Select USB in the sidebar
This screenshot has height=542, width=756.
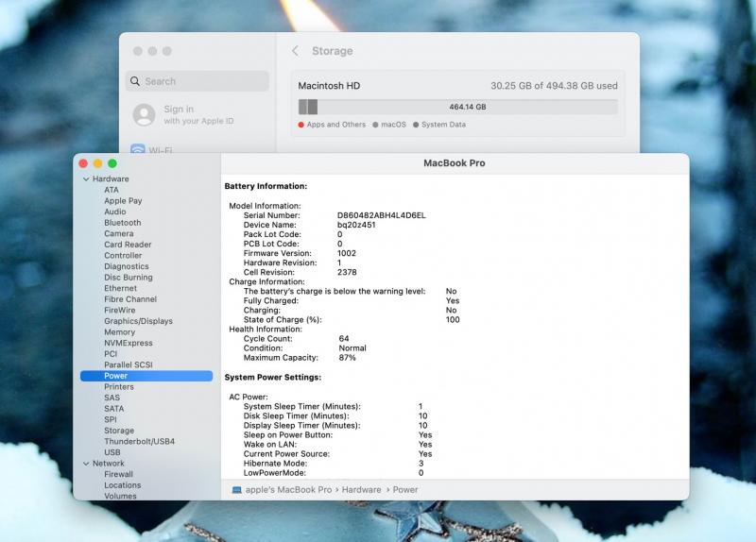[112, 452]
